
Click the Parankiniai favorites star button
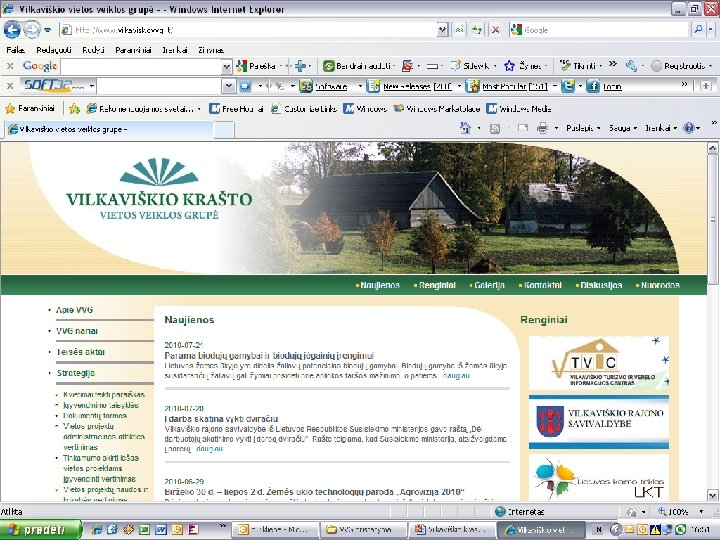point(30,109)
